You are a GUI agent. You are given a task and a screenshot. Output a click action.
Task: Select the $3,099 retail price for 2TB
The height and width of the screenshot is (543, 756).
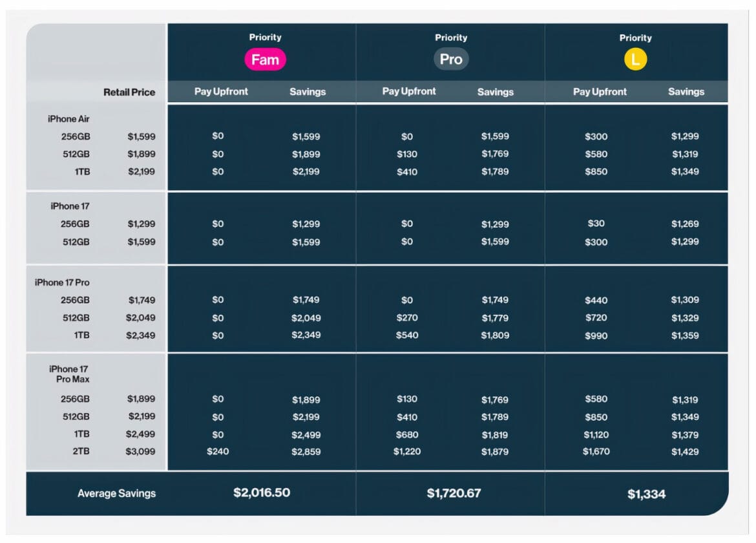pos(140,451)
